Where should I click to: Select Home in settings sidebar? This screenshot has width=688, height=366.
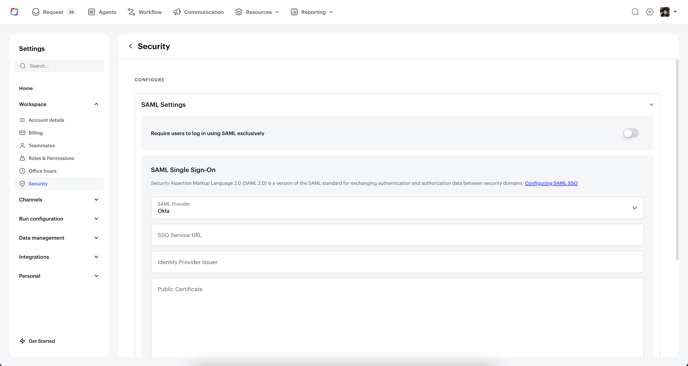[x=26, y=88]
